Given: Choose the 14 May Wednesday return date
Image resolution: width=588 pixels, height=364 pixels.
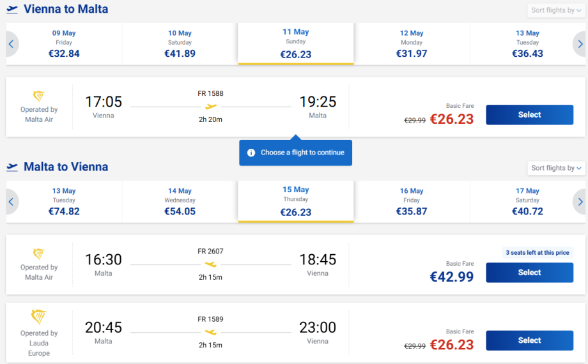Looking at the screenshot, I should tap(180, 201).
